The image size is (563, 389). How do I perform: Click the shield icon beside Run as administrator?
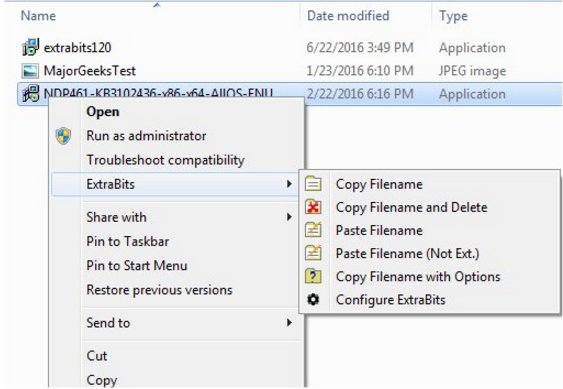[x=64, y=136]
